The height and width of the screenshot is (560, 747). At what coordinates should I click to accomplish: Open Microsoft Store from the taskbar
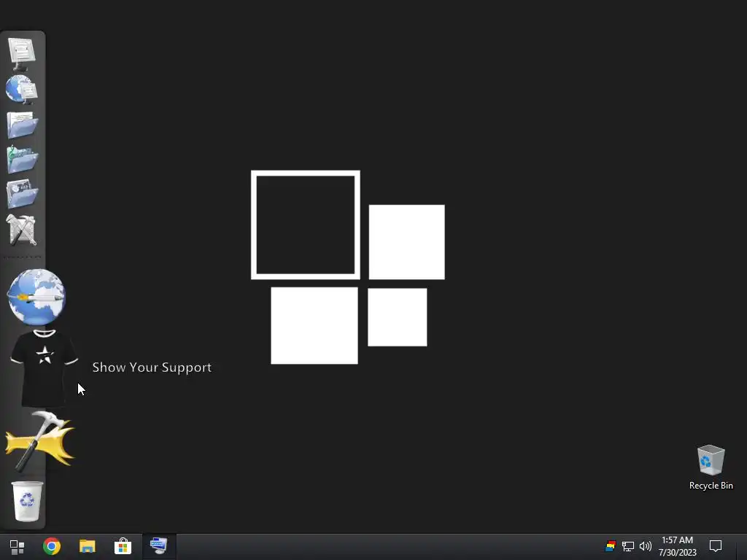[x=123, y=546]
